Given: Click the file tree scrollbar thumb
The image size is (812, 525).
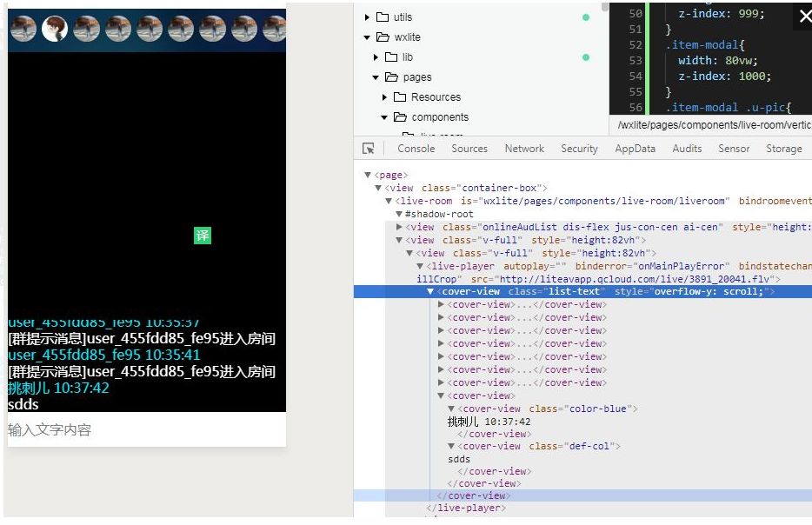Looking at the screenshot, I should click(605, 7).
